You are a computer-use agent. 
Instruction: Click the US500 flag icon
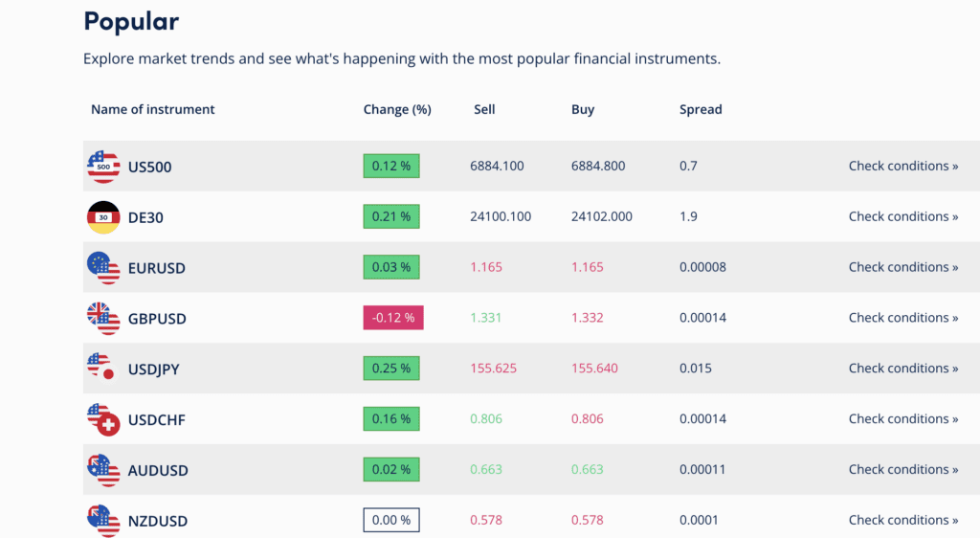tap(102, 167)
